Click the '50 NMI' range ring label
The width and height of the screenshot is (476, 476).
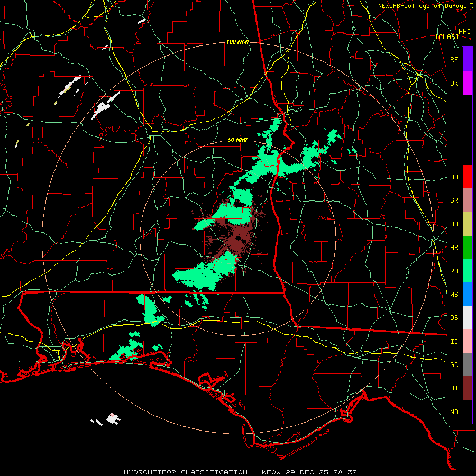(237, 140)
